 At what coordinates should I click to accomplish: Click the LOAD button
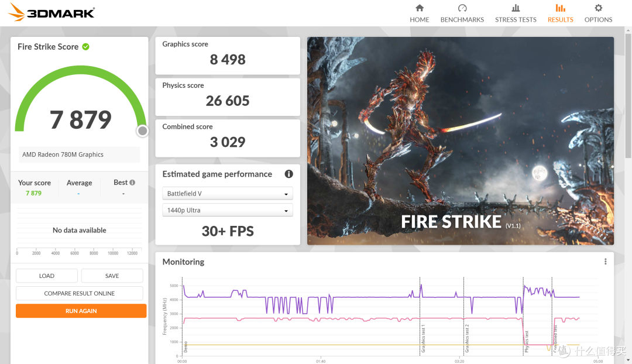click(x=47, y=276)
